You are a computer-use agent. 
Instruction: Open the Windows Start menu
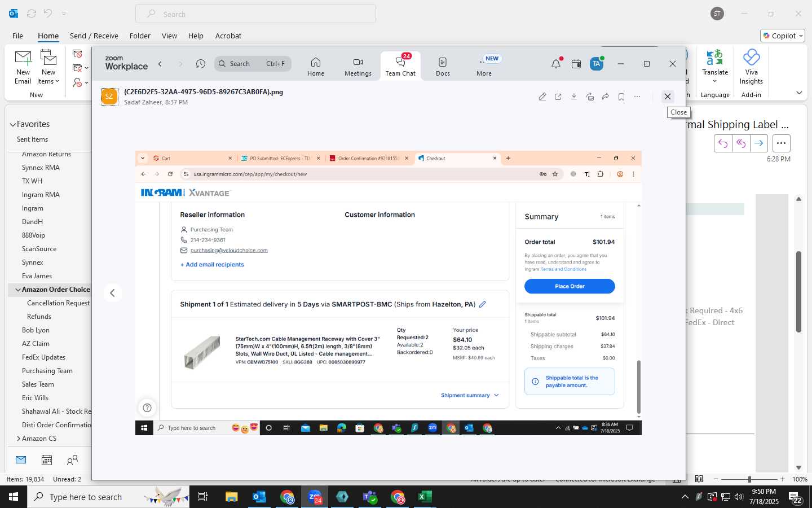(14, 497)
